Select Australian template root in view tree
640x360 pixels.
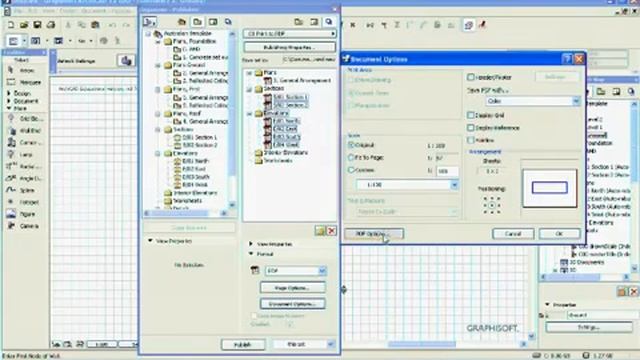click(182, 33)
